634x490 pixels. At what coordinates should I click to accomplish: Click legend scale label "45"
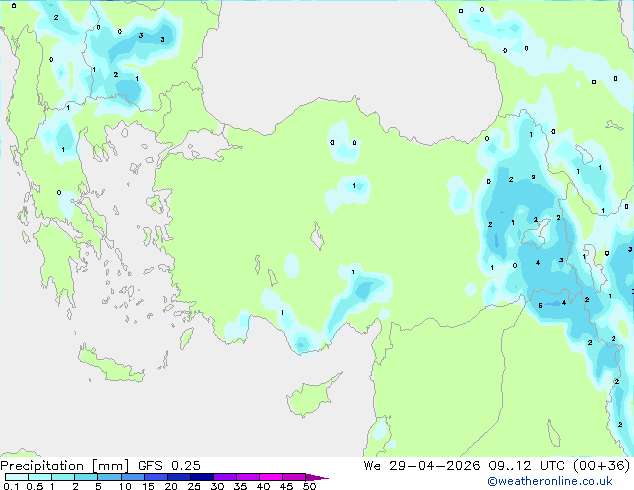coord(286,486)
